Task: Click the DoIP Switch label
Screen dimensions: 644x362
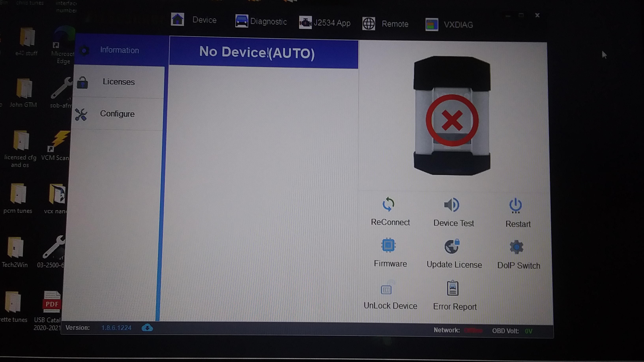Action: point(519,266)
